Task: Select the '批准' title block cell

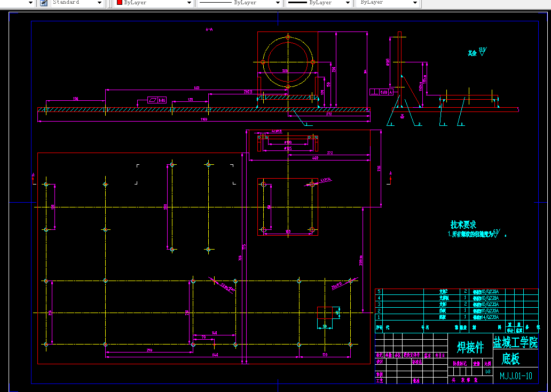Action: (x=416, y=380)
